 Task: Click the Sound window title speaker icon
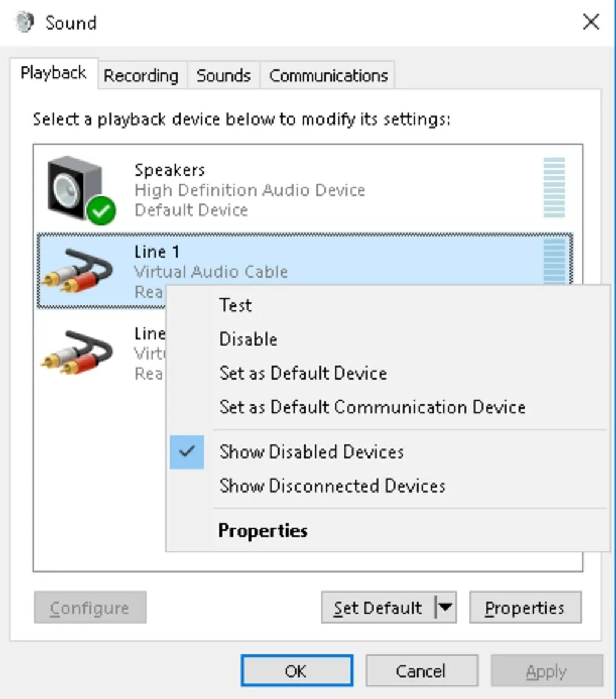point(25,22)
